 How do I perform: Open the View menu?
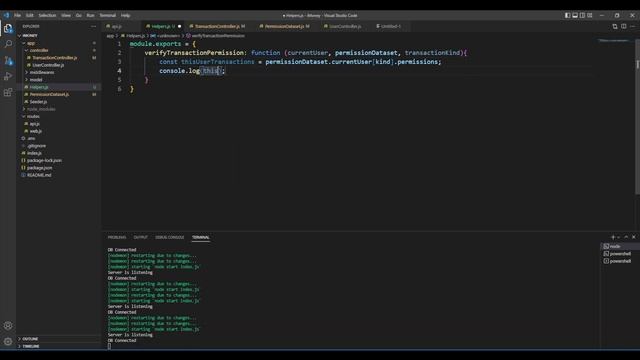[x=66, y=15]
